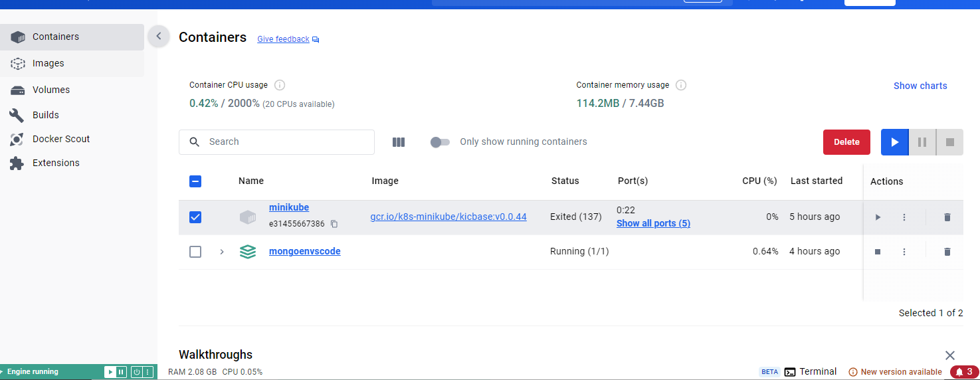Start the minikube container via row play icon

(x=878, y=217)
